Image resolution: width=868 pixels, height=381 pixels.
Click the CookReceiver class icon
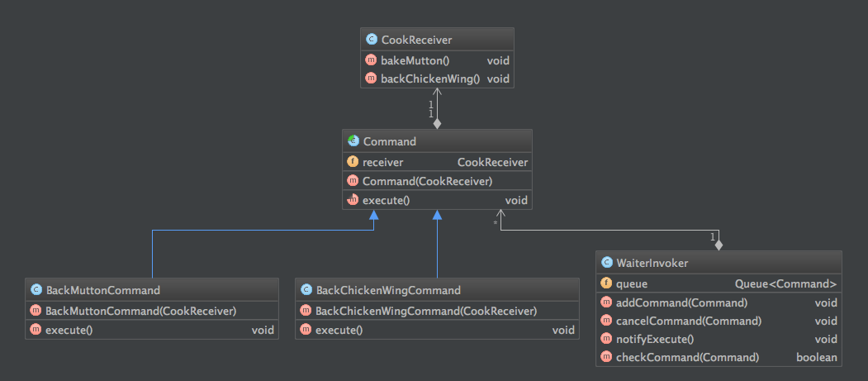click(371, 39)
